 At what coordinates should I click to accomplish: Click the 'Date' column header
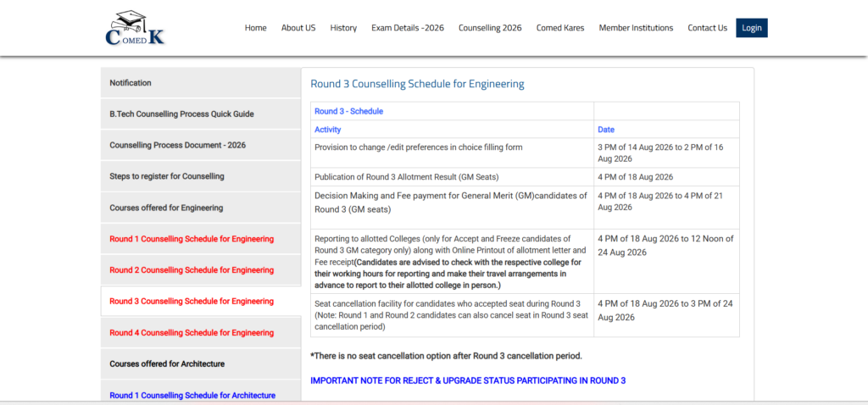point(667,130)
